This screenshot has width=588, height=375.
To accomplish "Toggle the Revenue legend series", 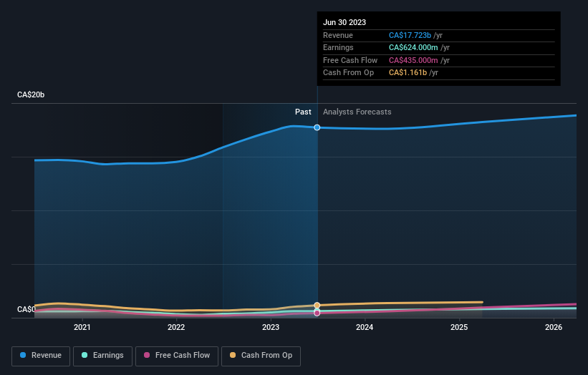I will pos(41,356).
